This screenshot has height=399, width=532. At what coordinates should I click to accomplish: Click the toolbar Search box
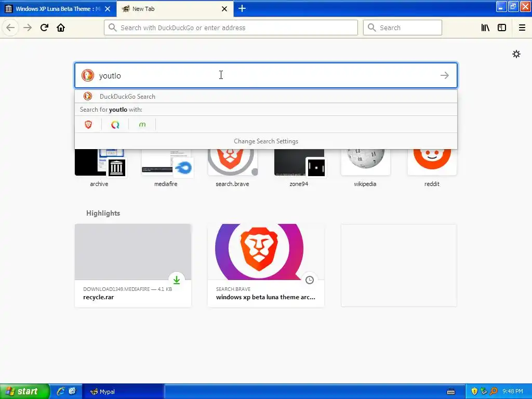(403, 28)
